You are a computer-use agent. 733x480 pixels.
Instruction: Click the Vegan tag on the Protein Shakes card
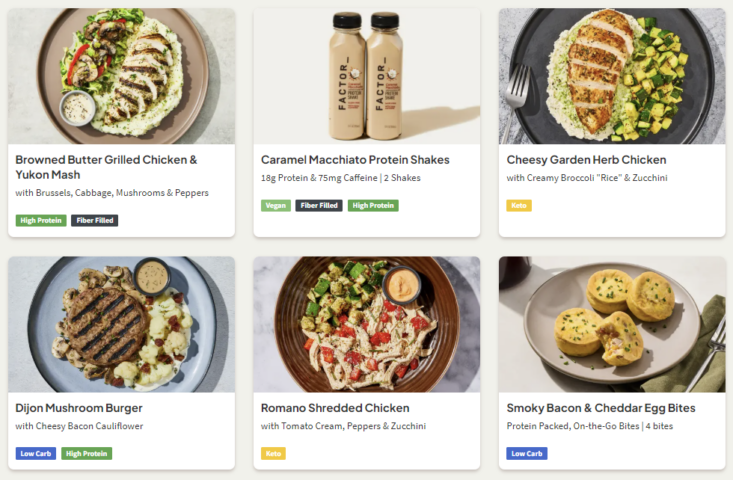pos(276,206)
